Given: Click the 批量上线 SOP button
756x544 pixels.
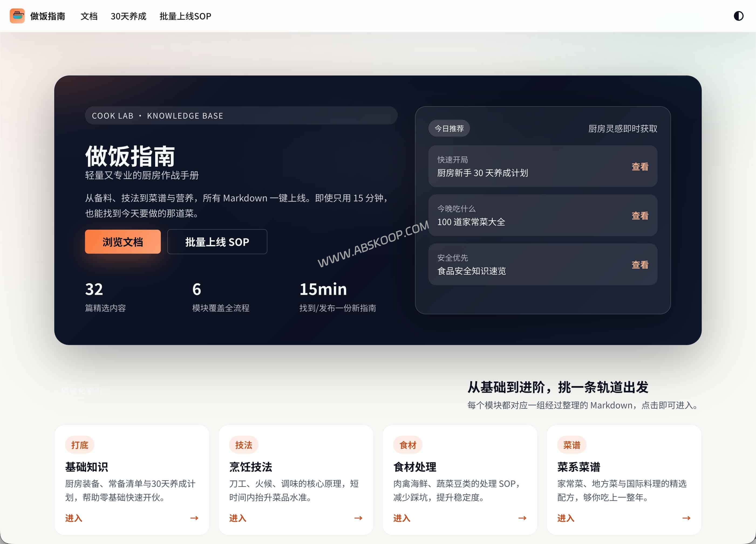Looking at the screenshot, I should point(217,242).
